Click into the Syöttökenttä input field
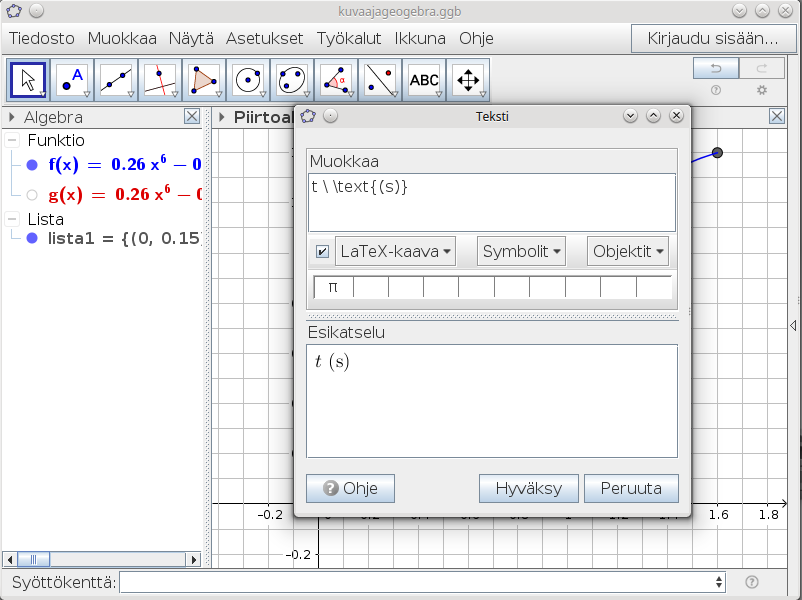The image size is (802, 600). tap(420, 582)
